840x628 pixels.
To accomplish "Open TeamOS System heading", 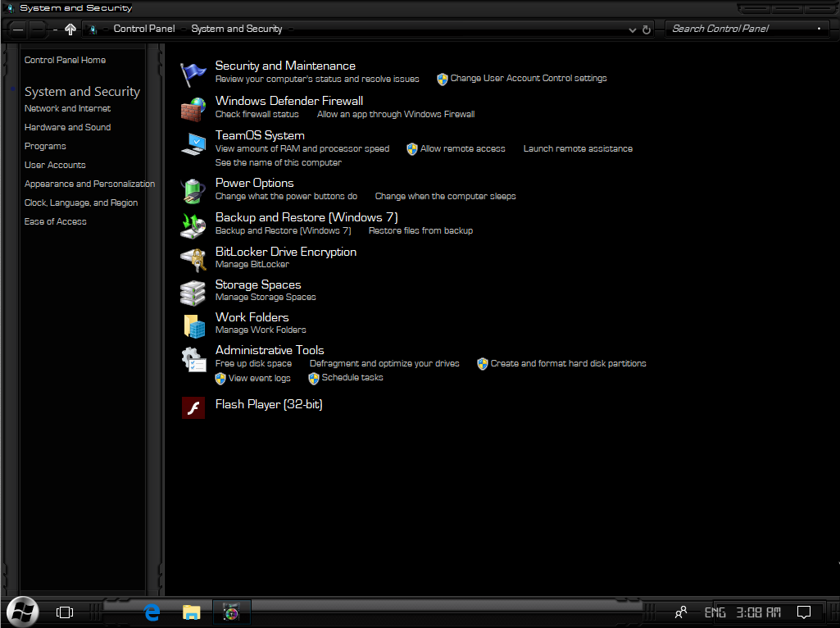I will pyautogui.click(x=260, y=135).
